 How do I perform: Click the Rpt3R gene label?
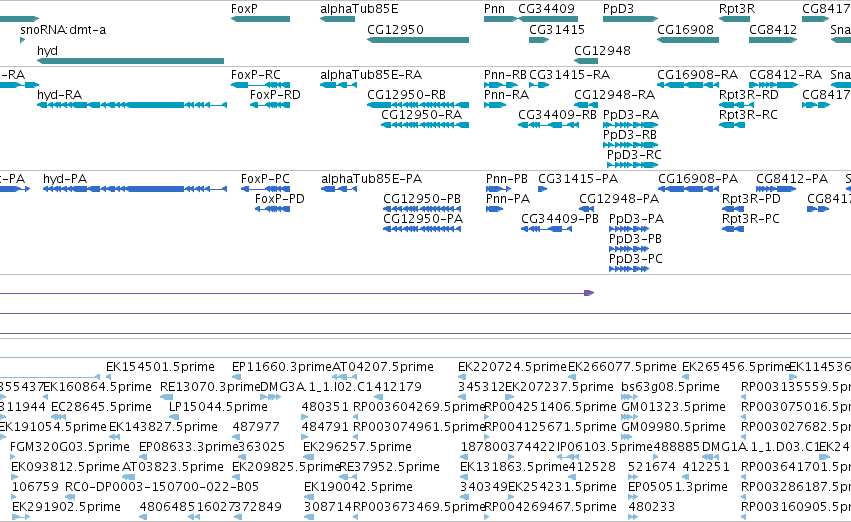737,9
